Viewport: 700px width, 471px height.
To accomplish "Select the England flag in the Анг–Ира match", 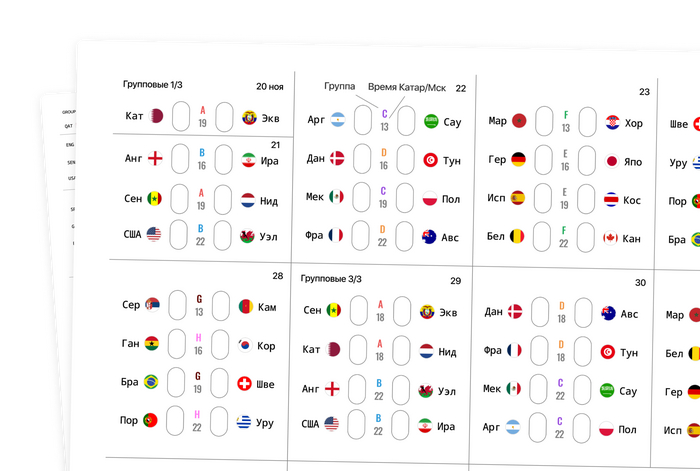I will 155,158.
